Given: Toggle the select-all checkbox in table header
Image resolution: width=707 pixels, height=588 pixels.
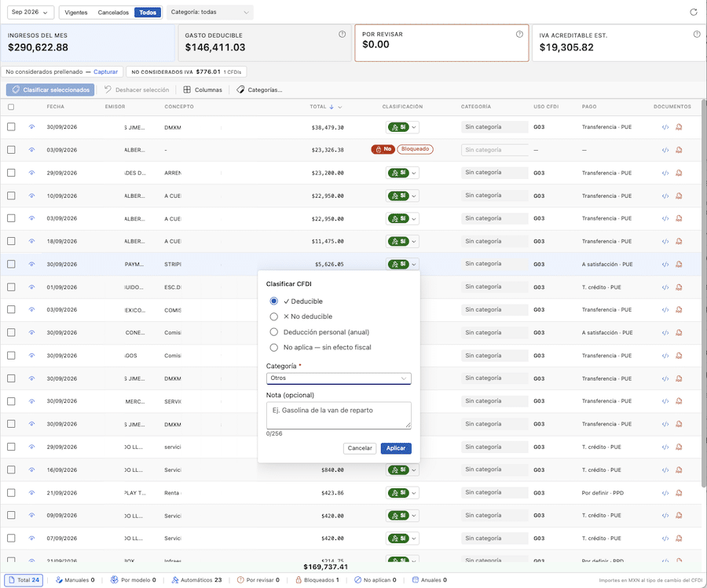Looking at the screenshot, I should pyautogui.click(x=11, y=107).
